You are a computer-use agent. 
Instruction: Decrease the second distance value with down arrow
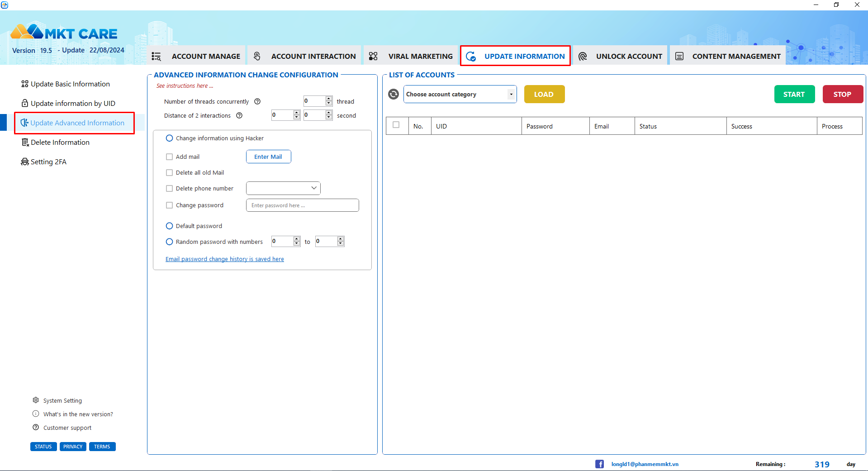click(x=329, y=118)
